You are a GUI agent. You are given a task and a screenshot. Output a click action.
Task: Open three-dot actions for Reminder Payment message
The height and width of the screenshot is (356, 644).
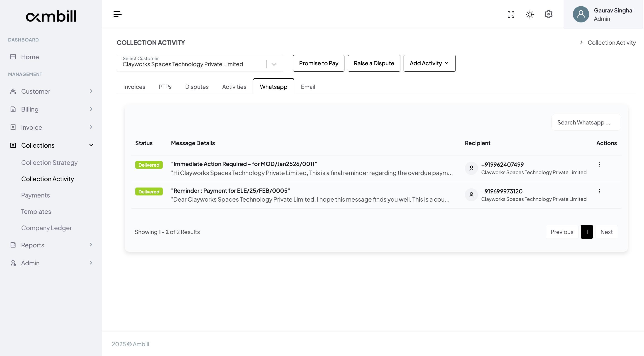tap(599, 191)
